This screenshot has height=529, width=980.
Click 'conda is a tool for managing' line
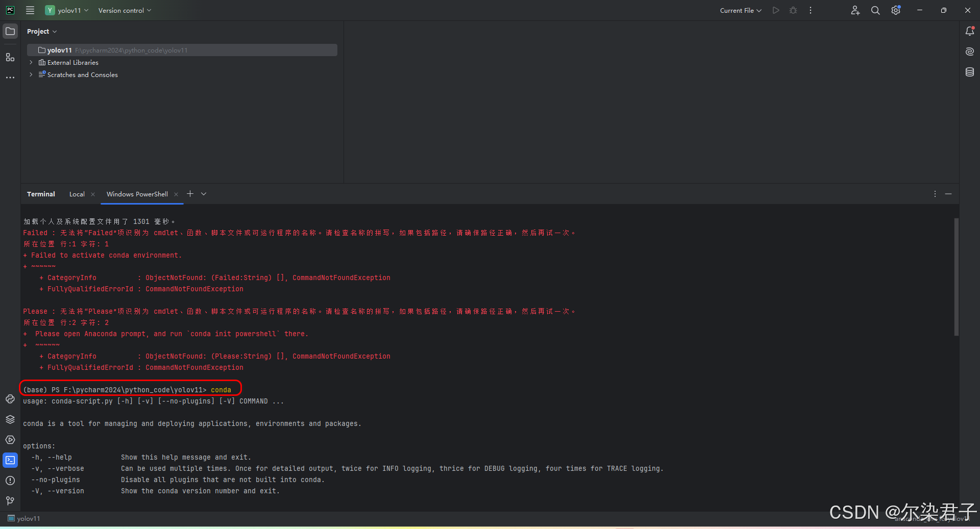(x=192, y=423)
